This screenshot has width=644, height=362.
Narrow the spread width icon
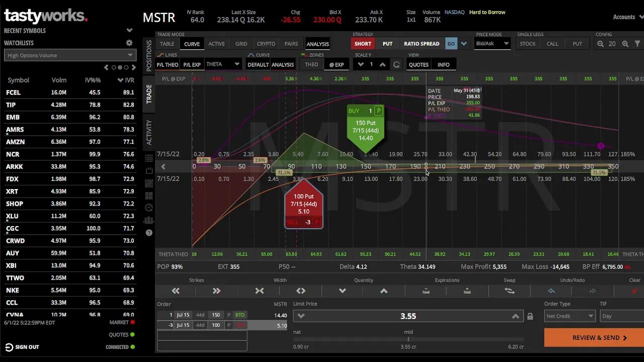coord(260,291)
